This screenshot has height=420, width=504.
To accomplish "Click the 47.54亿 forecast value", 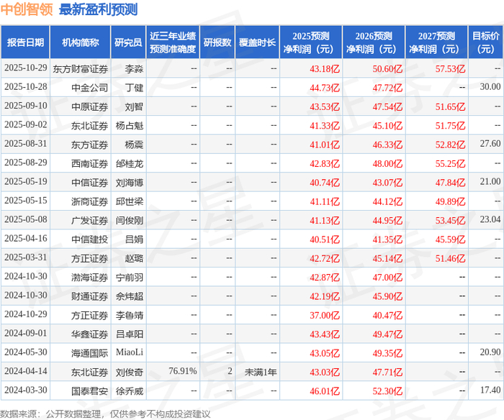I will click(x=387, y=106).
